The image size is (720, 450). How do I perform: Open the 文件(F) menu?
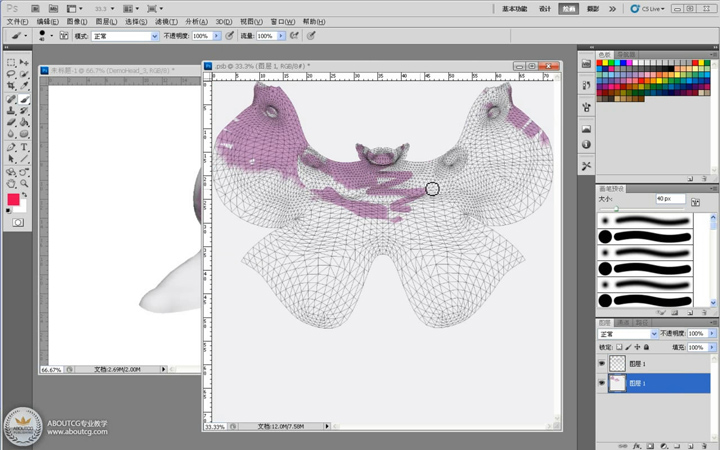point(17,22)
